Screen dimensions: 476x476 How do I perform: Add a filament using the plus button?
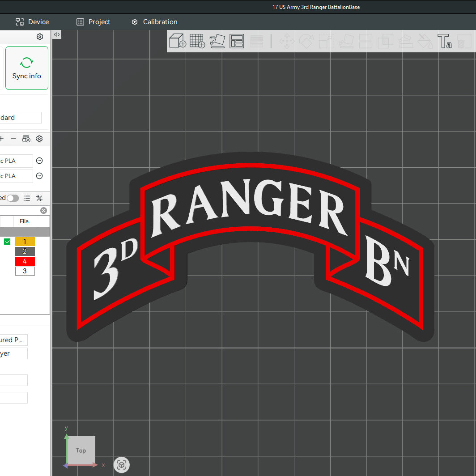[x=2, y=139]
